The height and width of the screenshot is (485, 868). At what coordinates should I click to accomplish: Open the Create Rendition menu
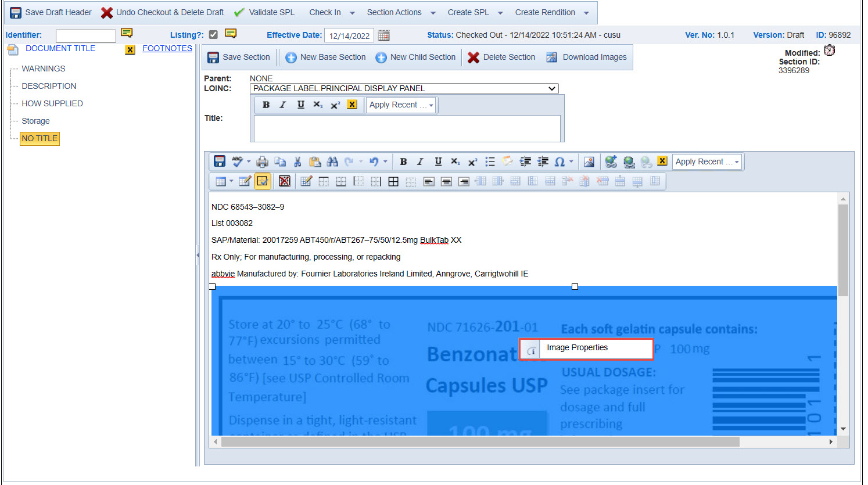(551, 12)
